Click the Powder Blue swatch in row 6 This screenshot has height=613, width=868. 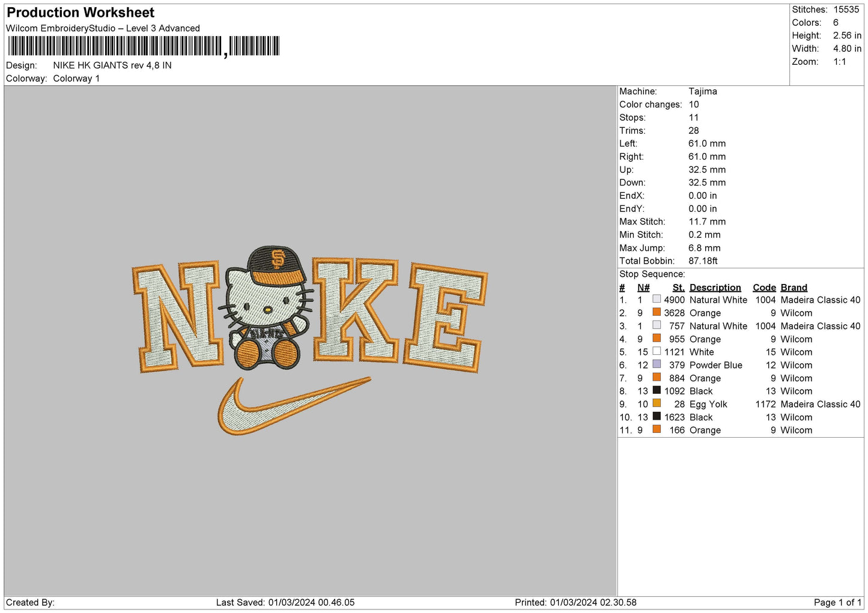click(657, 364)
